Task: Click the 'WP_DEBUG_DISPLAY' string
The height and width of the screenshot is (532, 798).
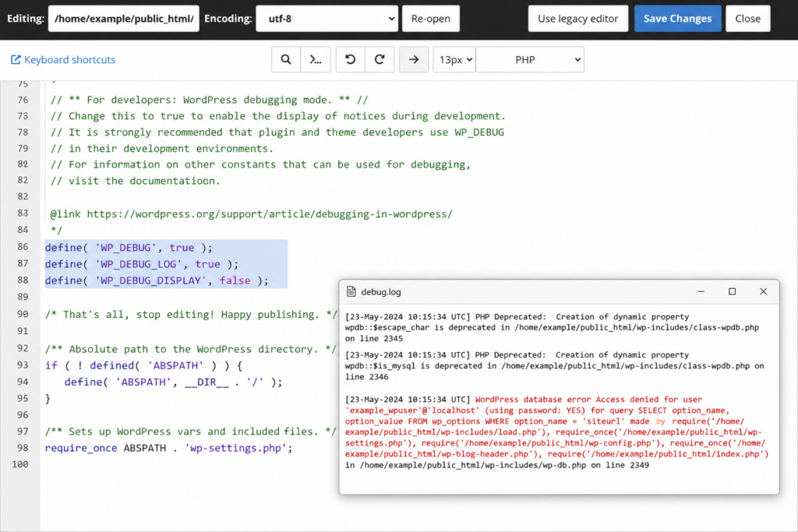Action: (x=150, y=280)
